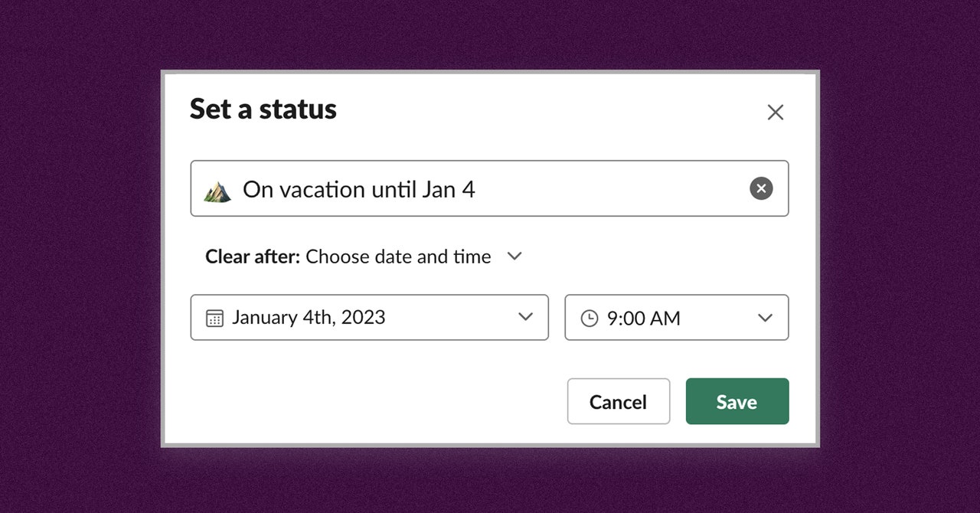Click the Cancel button
Viewport: 980px width, 513px height.
(619, 401)
